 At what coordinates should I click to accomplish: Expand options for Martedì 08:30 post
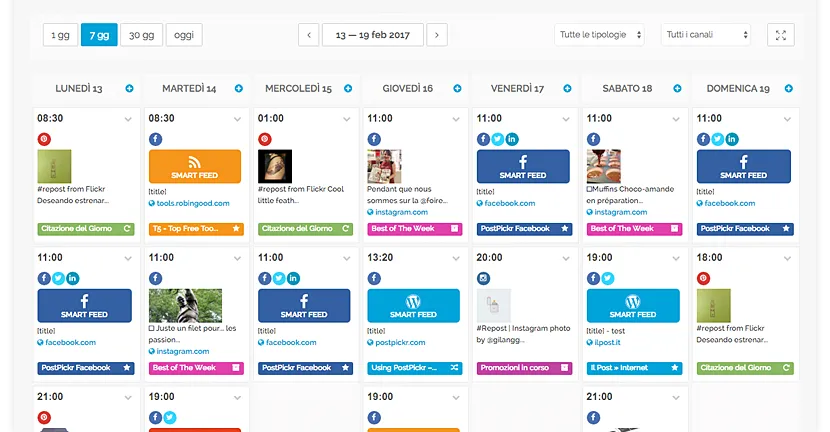tap(237, 120)
